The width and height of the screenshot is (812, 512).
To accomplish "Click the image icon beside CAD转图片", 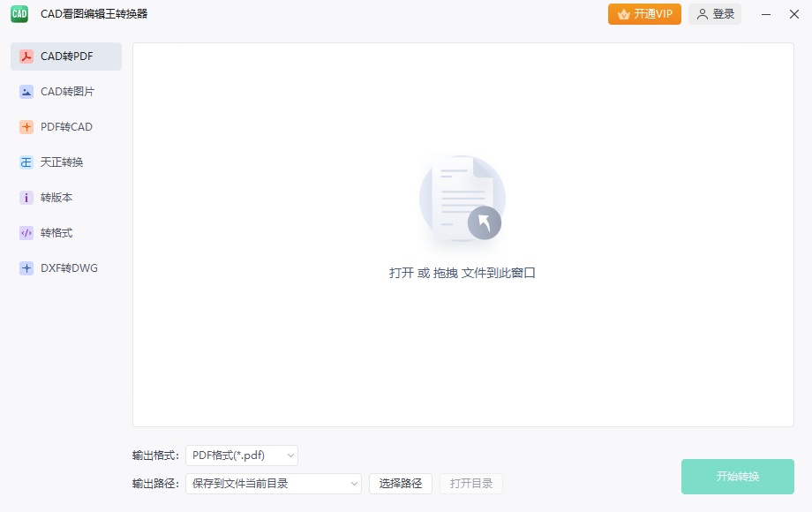I will point(26,92).
